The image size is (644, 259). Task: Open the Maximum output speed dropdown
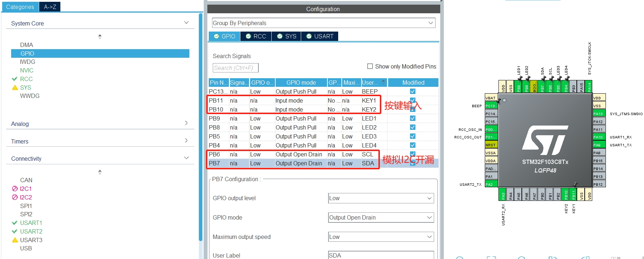coord(381,237)
